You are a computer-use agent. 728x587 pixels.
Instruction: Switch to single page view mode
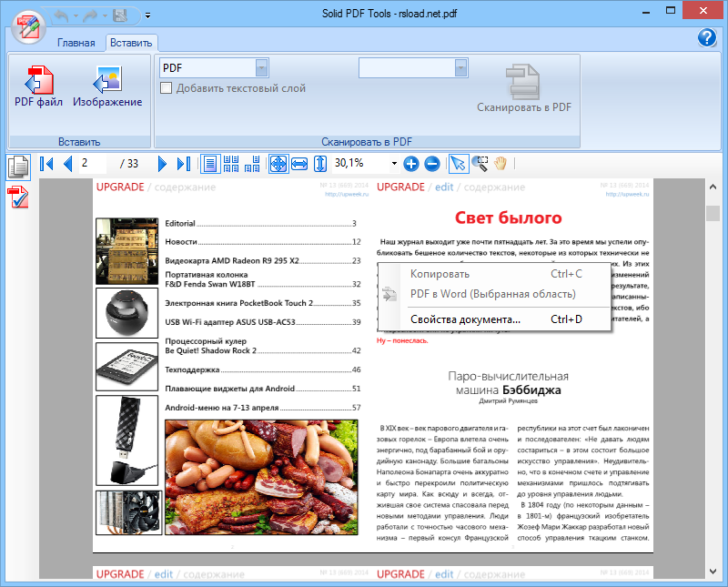click(x=210, y=164)
